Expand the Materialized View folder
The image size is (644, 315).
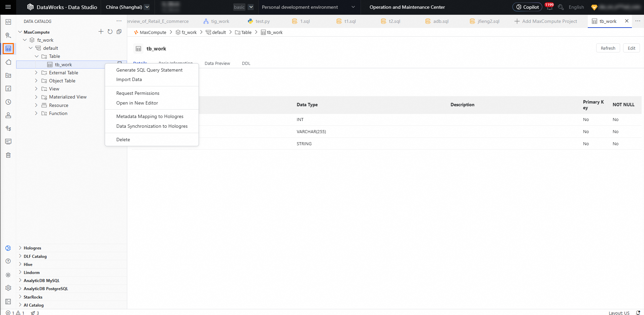pos(36,97)
